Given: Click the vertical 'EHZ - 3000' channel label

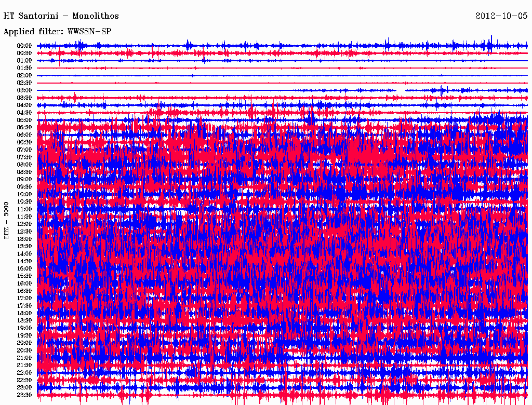Looking at the screenshot, I should (x=6, y=221).
